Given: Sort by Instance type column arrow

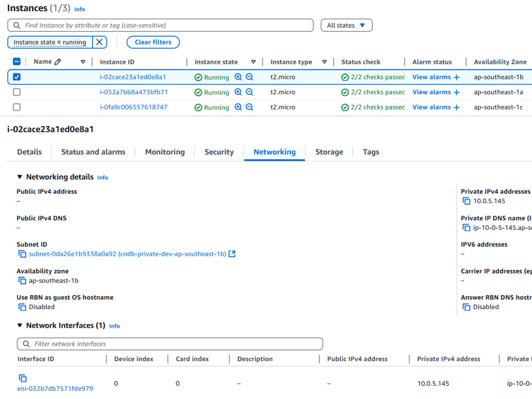Looking at the screenshot, I should (325, 62).
